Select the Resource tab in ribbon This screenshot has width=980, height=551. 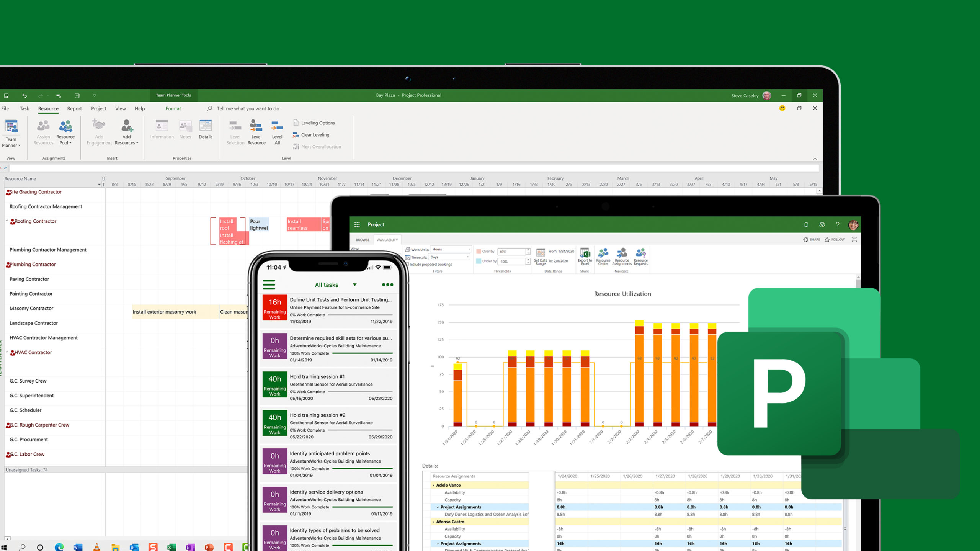[x=48, y=108]
